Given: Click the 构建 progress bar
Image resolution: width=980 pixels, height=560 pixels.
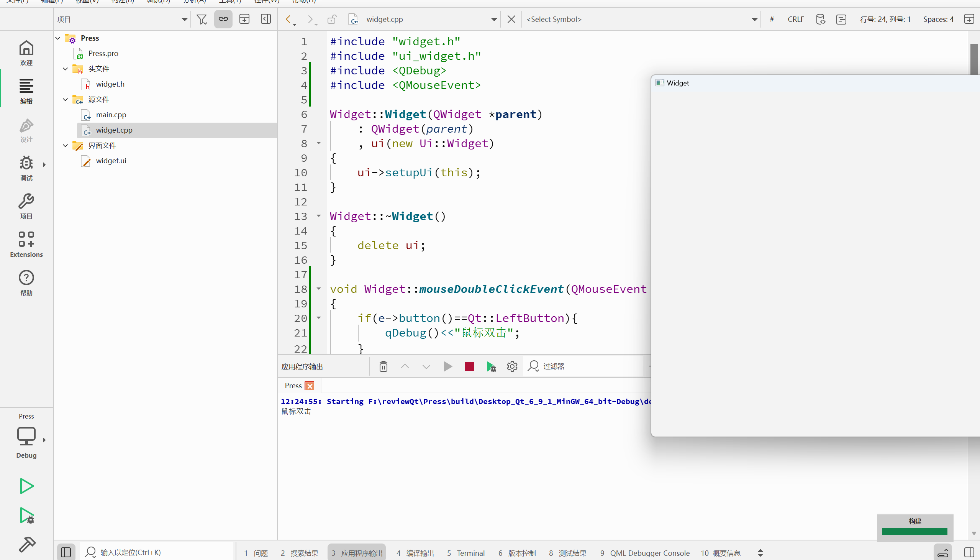Looking at the screenshot, I should click(x=914, y=532).
